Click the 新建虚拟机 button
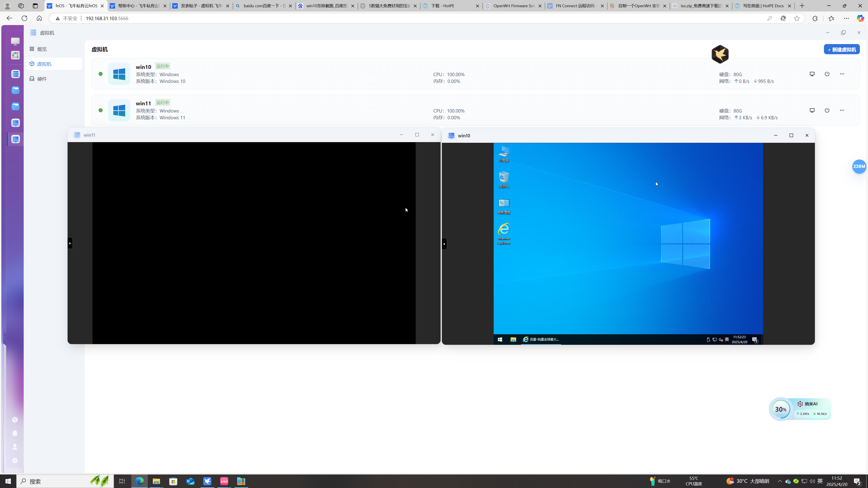This screenshot has height=488, width=868. (x=841, y=49)
